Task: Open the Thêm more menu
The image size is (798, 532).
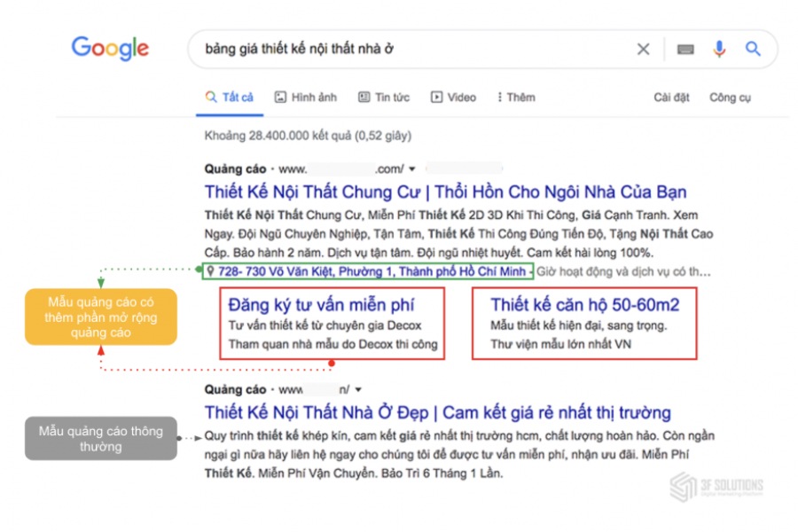Action: pos(517,98)
